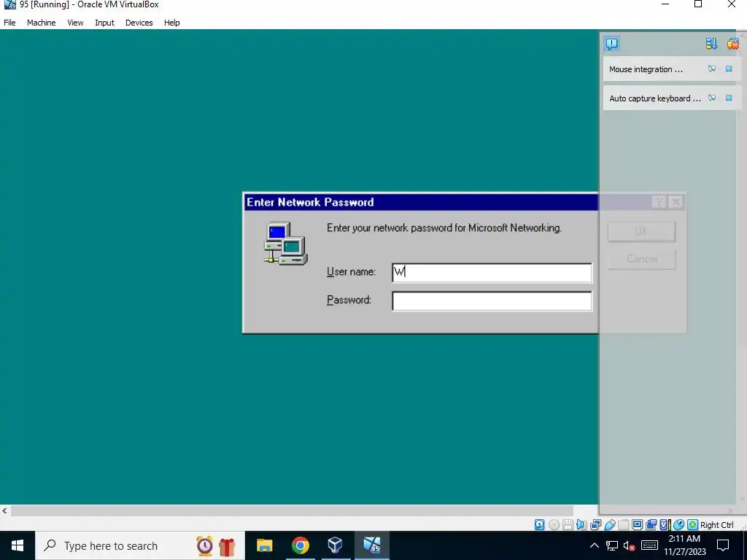Click the floppy disk indicator

568,525
